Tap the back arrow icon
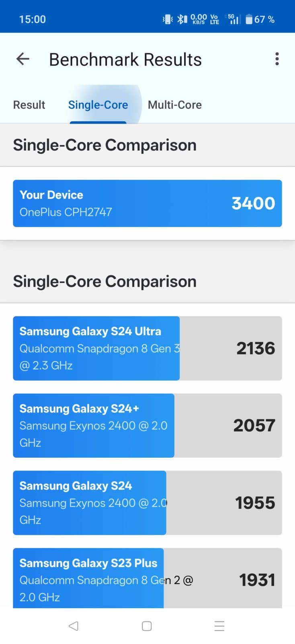Screen dimensions: 295x644 click(23, 59)
